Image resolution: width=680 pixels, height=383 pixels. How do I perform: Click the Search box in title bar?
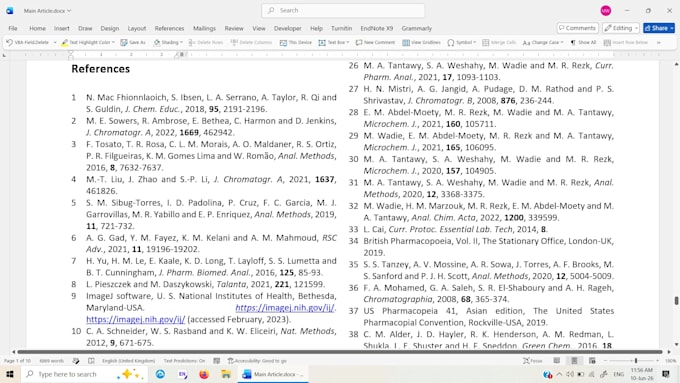coord(343,10)
